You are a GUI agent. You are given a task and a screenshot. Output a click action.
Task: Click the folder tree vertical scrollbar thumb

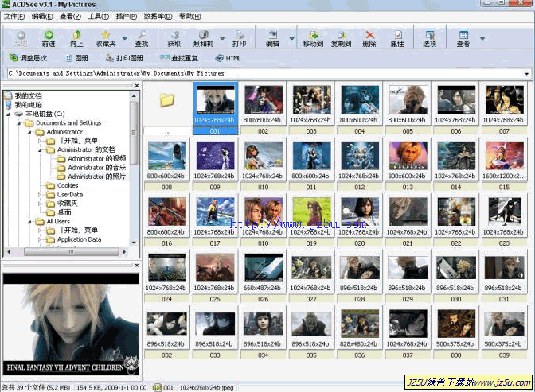point(134,132)
